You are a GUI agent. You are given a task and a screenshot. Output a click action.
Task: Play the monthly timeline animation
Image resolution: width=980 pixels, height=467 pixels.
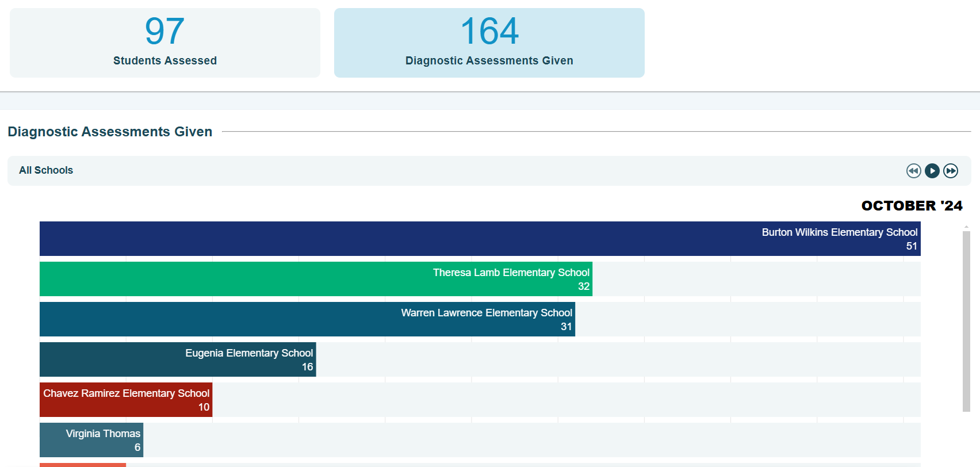pos(932,171)
